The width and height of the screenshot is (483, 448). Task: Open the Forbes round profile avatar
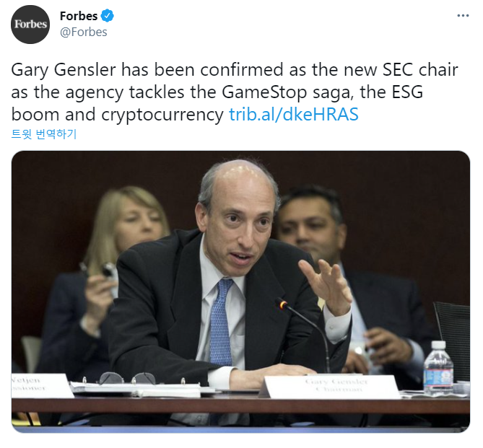tap(30, 24)
